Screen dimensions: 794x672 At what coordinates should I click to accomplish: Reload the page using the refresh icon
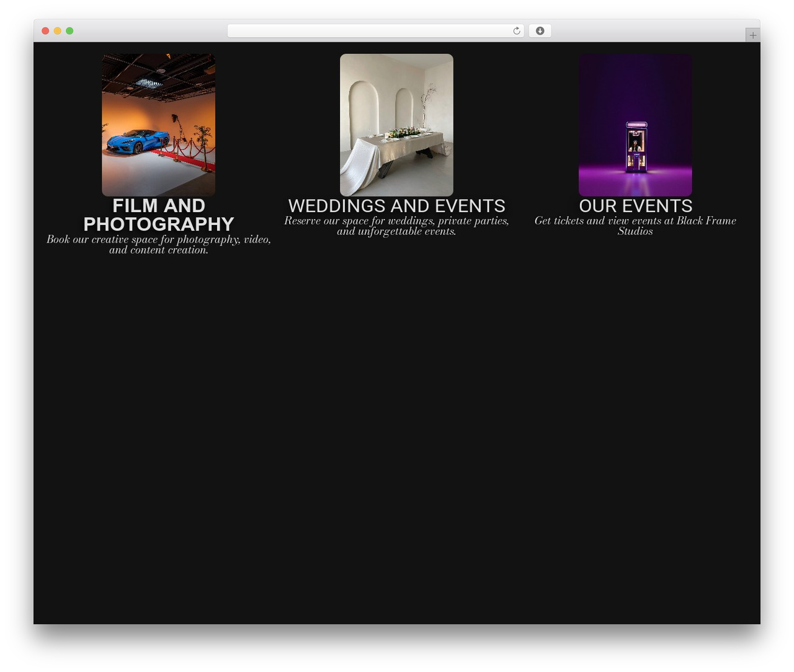click(x=516, y=31)
